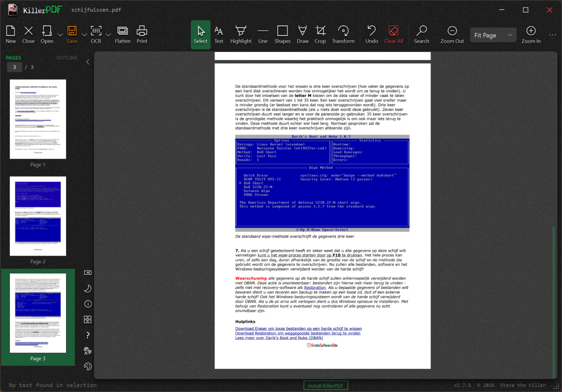Screen dimensions: 562x392
Task: Undo the last action
Action: tap(372, 35)
